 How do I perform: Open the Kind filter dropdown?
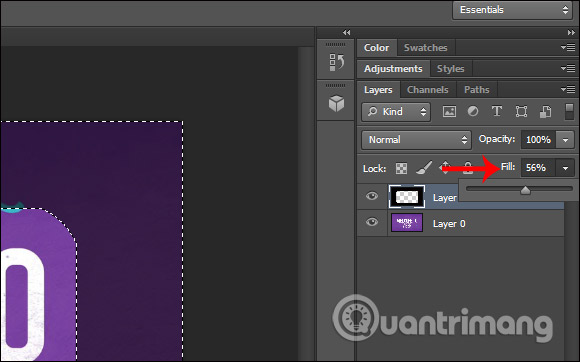point(396,112)
